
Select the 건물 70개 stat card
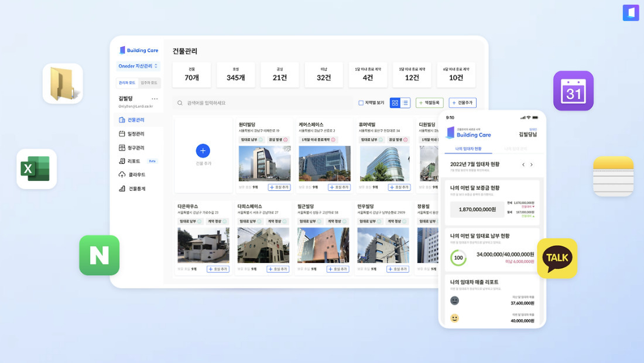(x=192, y=75)
